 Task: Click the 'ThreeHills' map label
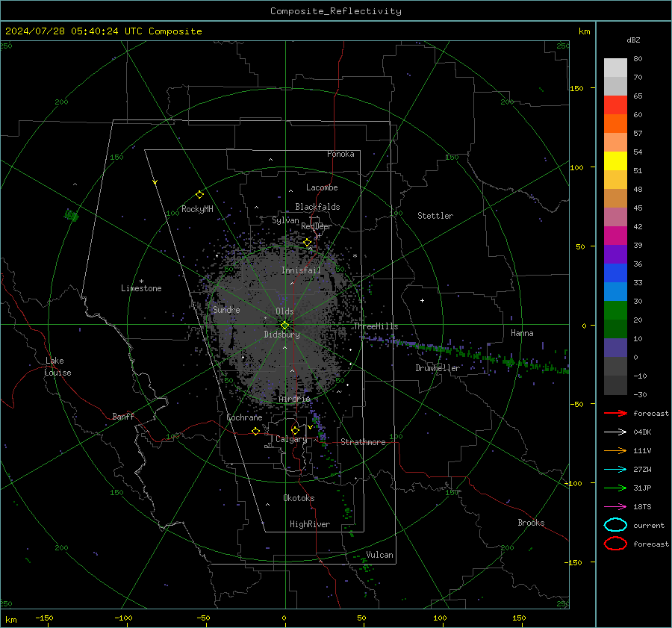tap(376, 326)
